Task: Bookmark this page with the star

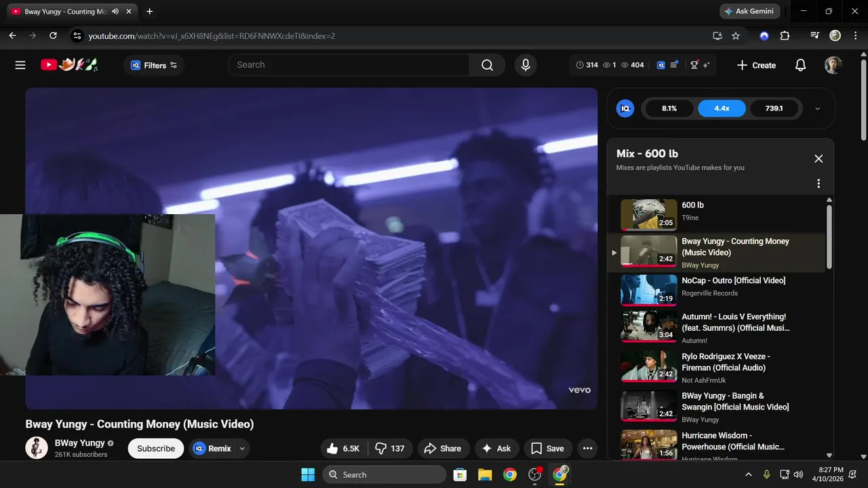Action: [736, 36]
